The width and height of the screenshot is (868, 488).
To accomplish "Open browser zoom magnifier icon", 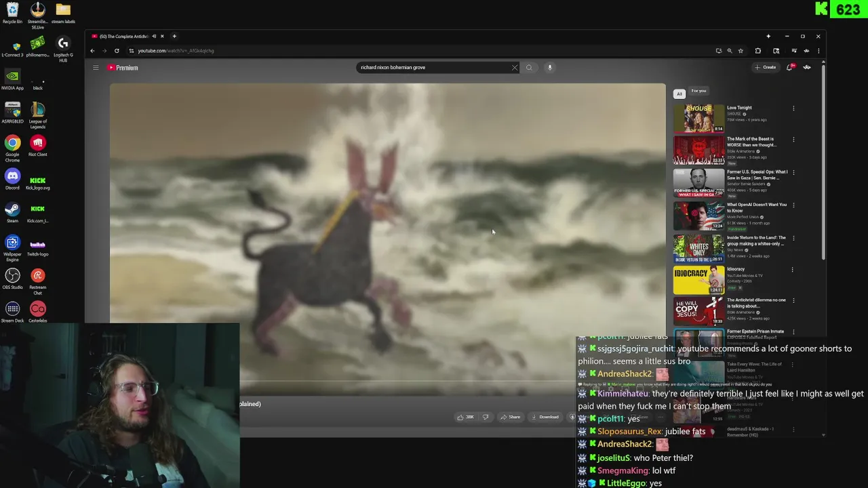I will (730, 51).
